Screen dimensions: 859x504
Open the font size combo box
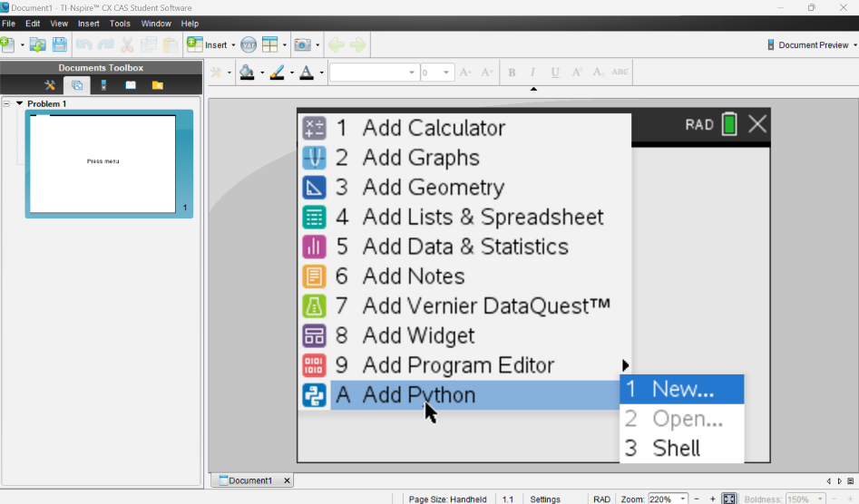click(437, 73)
